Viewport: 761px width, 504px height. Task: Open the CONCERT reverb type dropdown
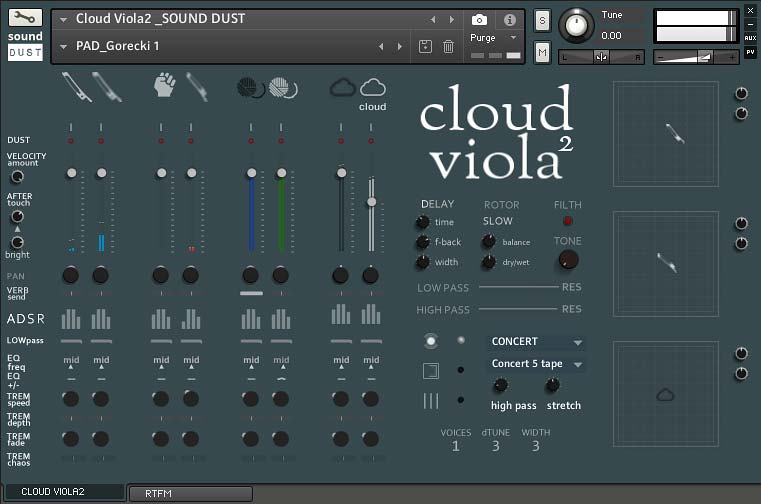tap(536, 342)
